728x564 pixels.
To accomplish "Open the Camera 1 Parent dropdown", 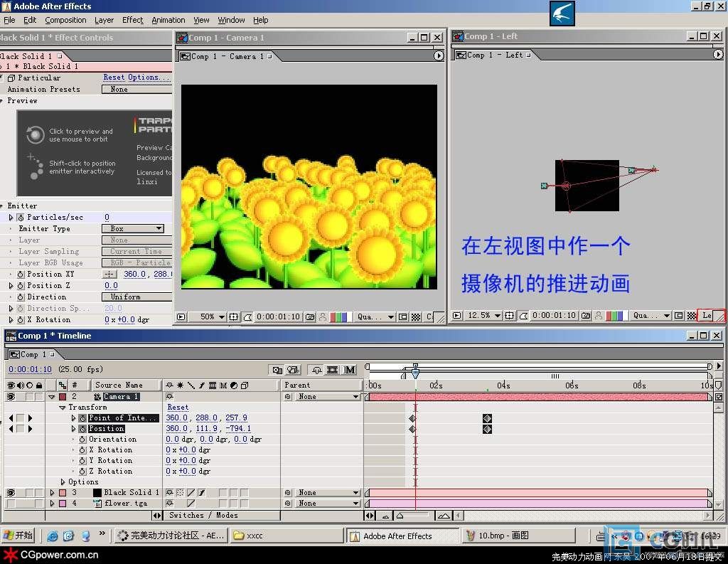I will 328,397.
